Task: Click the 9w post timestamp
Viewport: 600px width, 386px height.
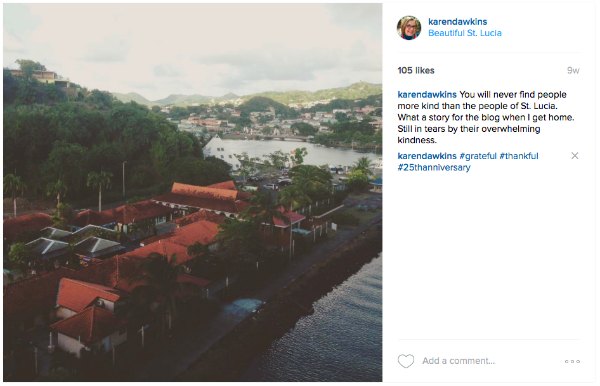Action: click(573, 70)
